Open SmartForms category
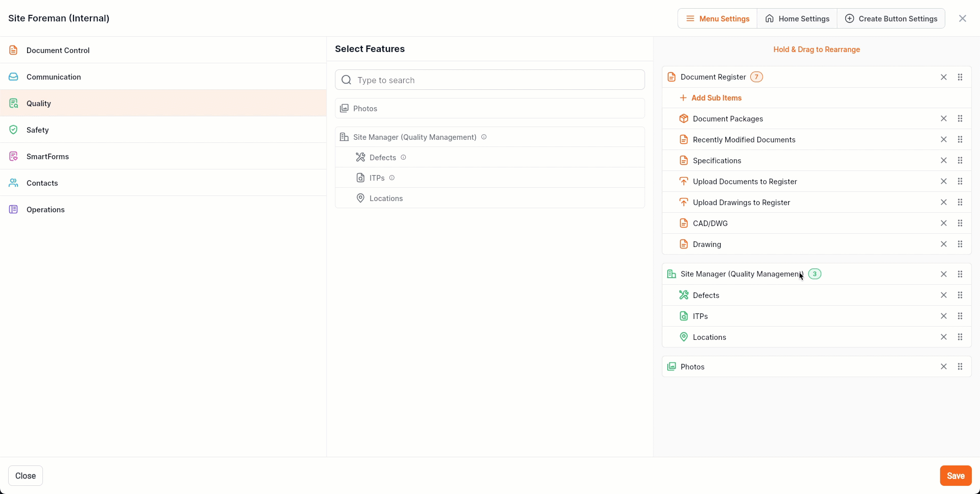The width and height of the screenshot is (980, 494). click(x=47, y=157)
